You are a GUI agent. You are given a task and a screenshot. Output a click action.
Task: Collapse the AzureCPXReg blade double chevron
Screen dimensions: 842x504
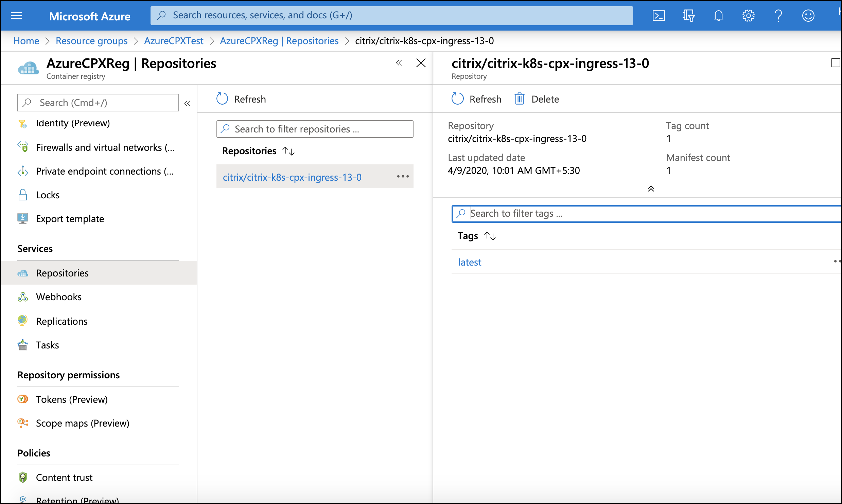399,63
